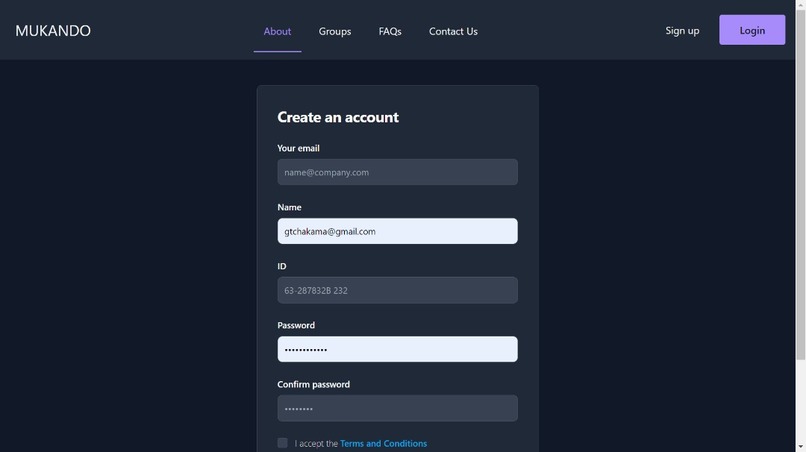This screenshot has height=452, width=806.
Task: Open the Terms and Conditions link
Action: pos(383,443)
